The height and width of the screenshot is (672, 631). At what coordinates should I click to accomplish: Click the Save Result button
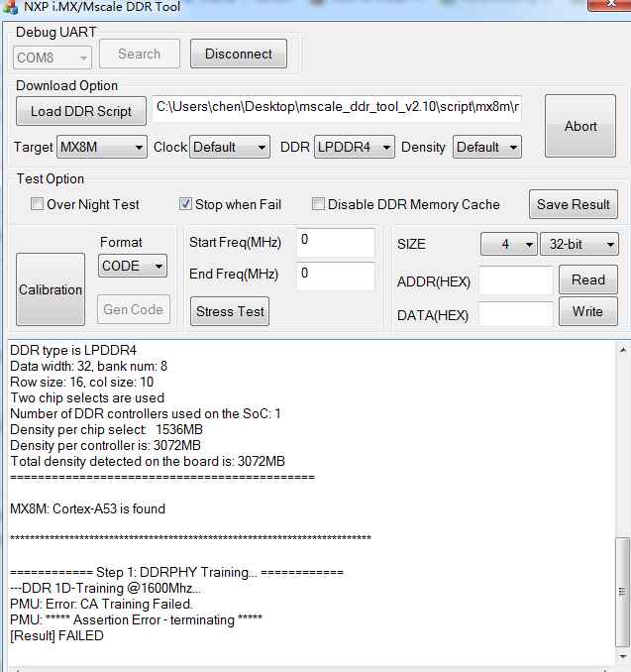click(574, 204)
